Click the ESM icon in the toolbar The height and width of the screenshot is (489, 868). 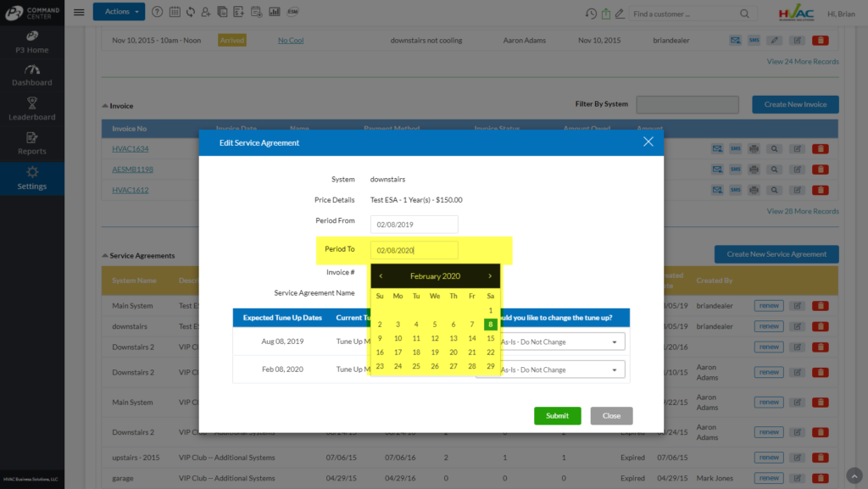coord(292,11)
